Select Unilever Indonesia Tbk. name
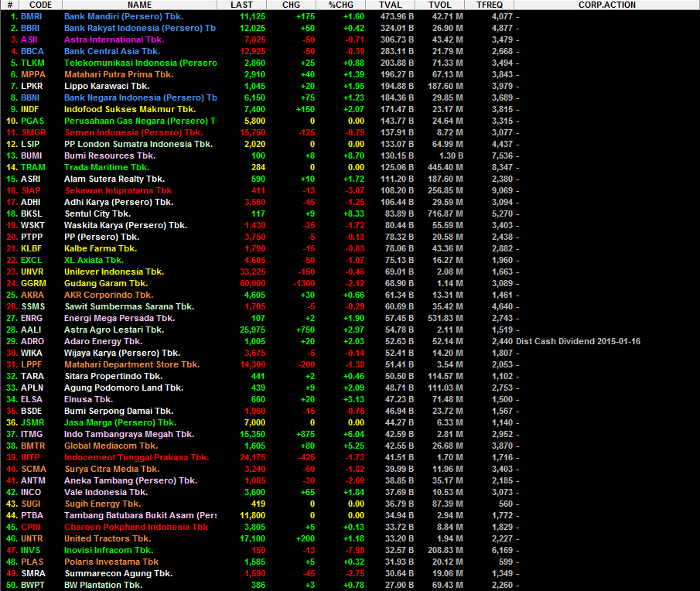Screen dimensions: 700x591 (114, 272)
